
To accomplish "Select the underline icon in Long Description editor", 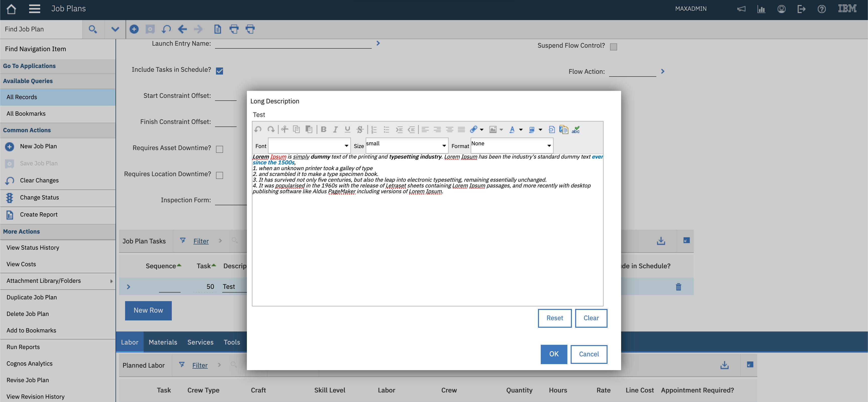I will (x=347, y=129).
